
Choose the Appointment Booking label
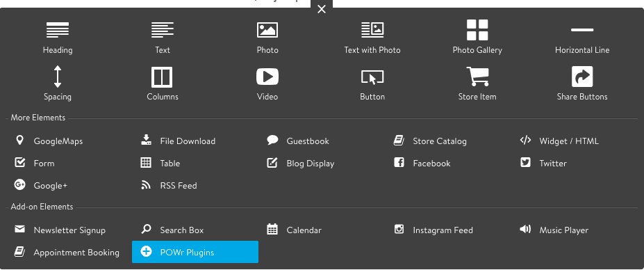point(76,253)
